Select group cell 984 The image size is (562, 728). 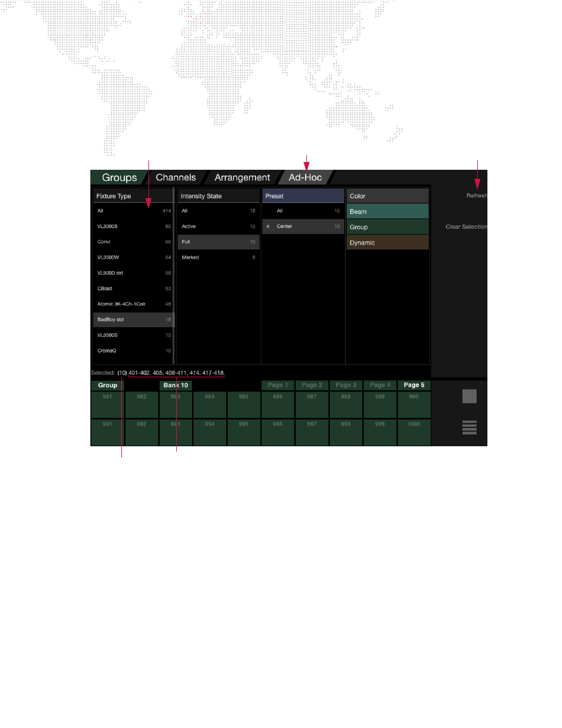point(210,404)
